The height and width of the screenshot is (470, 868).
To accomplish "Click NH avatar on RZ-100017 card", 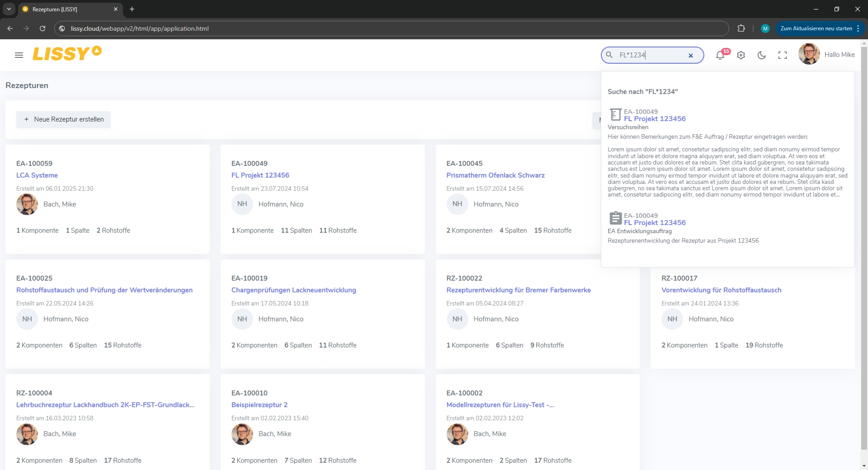I will coord(672,319).
